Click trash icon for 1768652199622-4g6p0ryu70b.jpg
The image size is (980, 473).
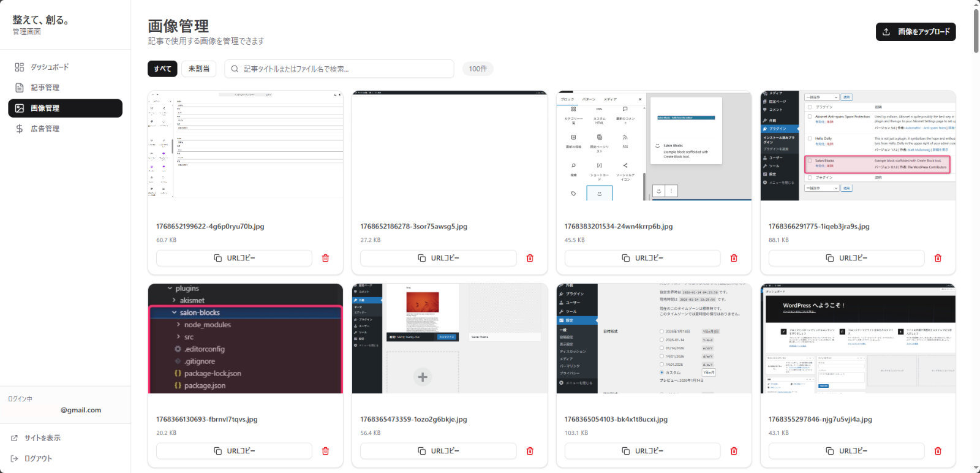[x=325, y=258]
